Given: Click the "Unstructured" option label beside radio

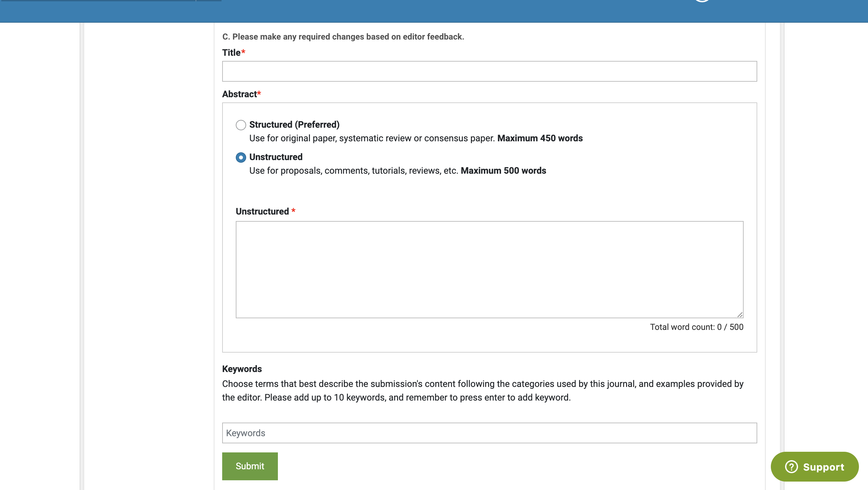Looking at the screenshot, I should pos(276,157).
